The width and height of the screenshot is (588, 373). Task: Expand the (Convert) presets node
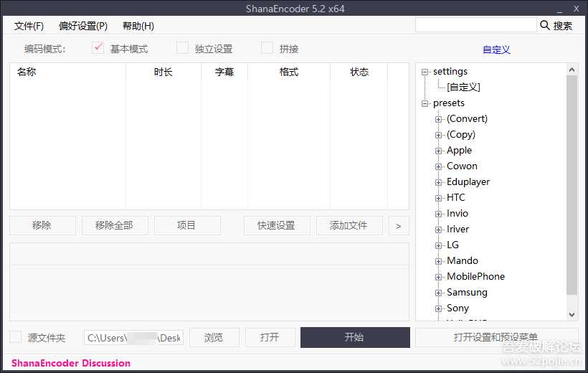439,119
